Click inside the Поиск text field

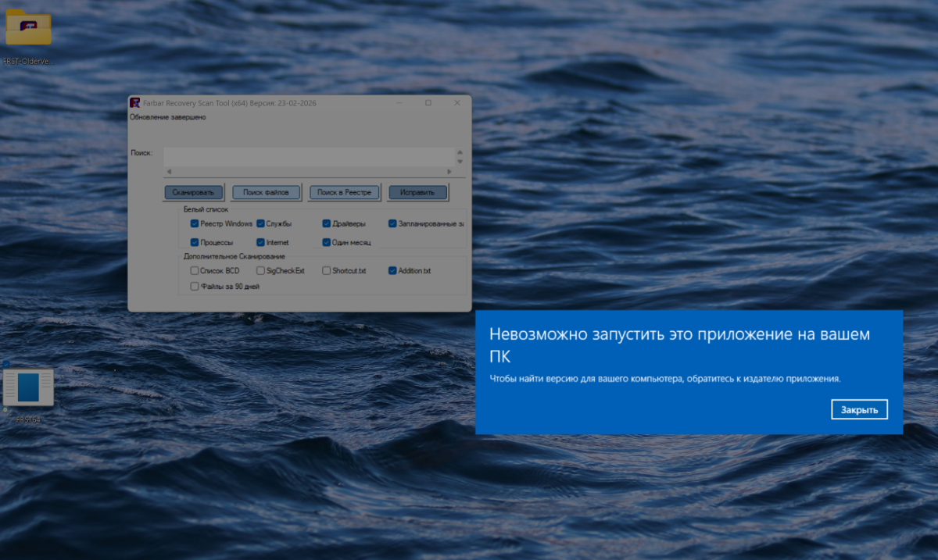309,156
